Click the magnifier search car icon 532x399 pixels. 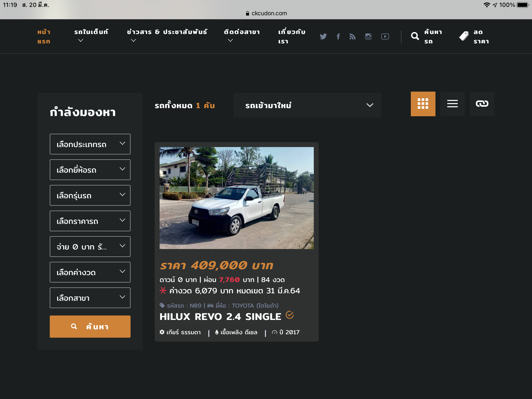tap(415, 36)
